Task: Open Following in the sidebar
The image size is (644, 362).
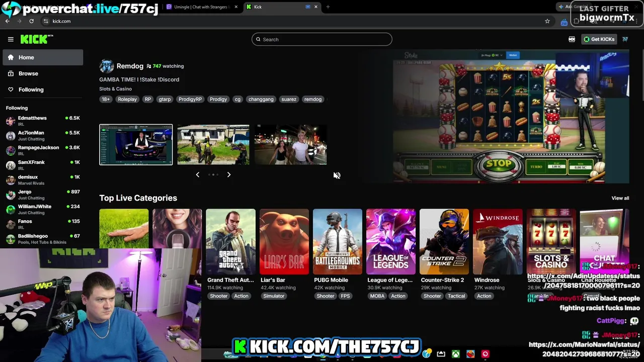Action: (x=43, y=89)
